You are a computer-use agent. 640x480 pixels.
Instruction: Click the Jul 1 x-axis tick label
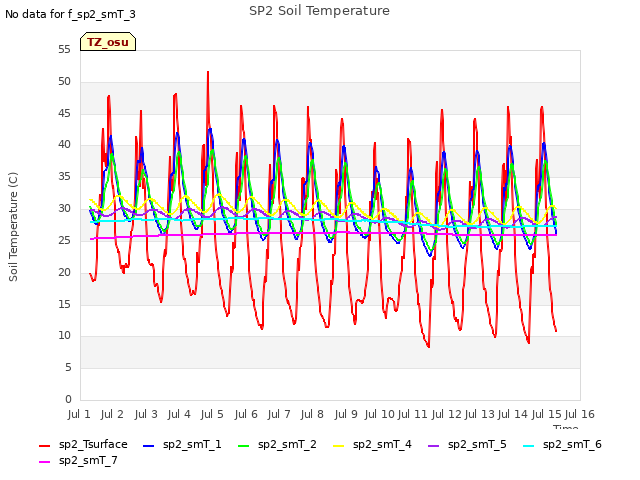79,414
